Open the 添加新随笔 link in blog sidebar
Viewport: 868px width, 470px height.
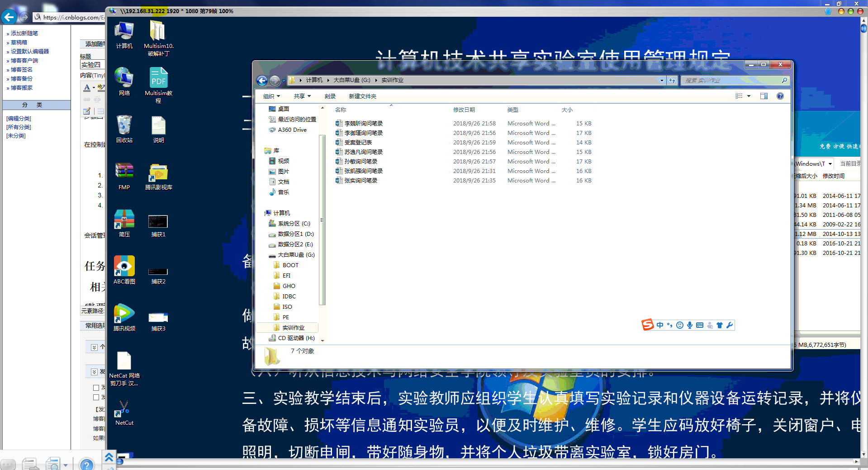point(24,33)
